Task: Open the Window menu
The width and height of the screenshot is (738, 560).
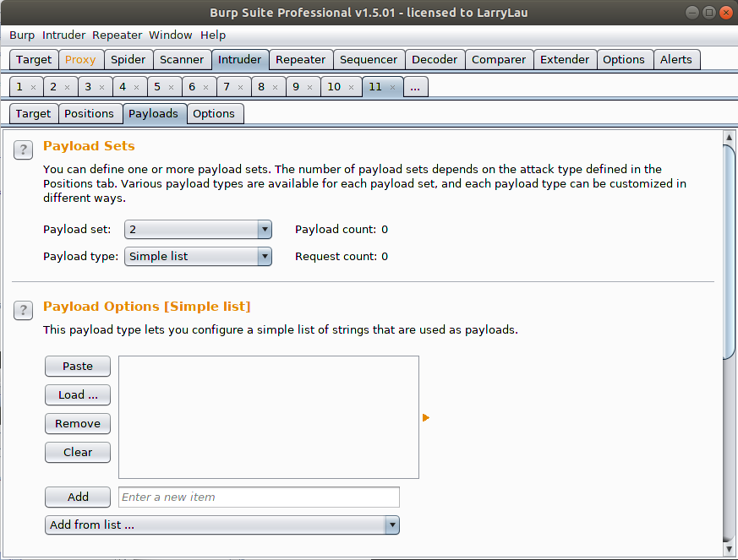Action: pos(171,35)
